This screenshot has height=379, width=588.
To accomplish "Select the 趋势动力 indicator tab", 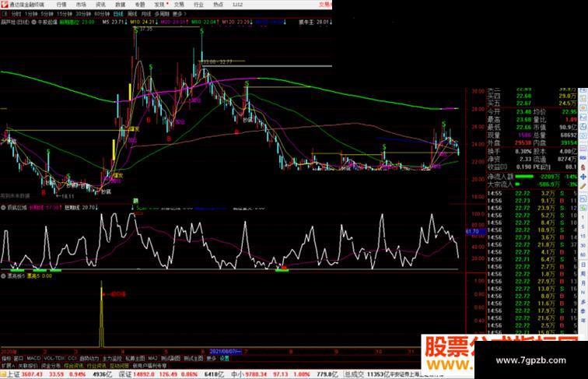I will (x=89, y=359).
